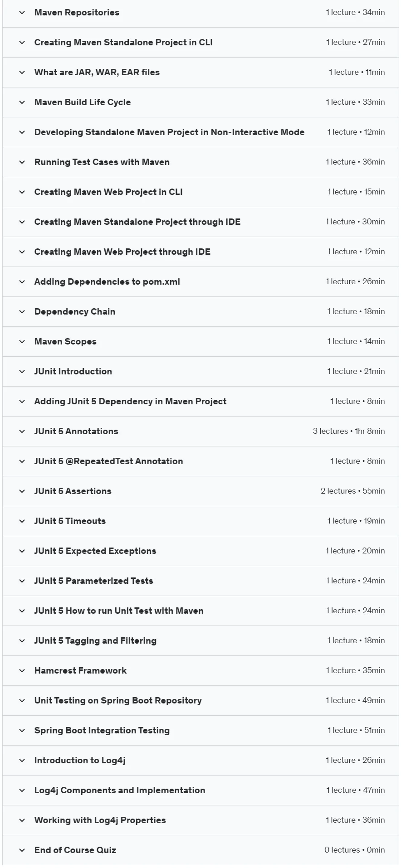Expand chevron for End of Course Quiz

[22, 850]
